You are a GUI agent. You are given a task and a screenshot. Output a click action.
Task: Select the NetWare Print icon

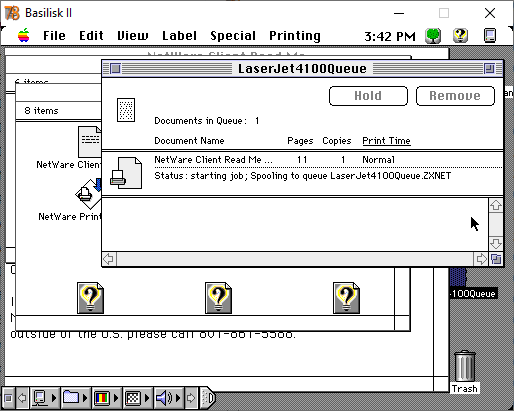click(x=88, y=194)
